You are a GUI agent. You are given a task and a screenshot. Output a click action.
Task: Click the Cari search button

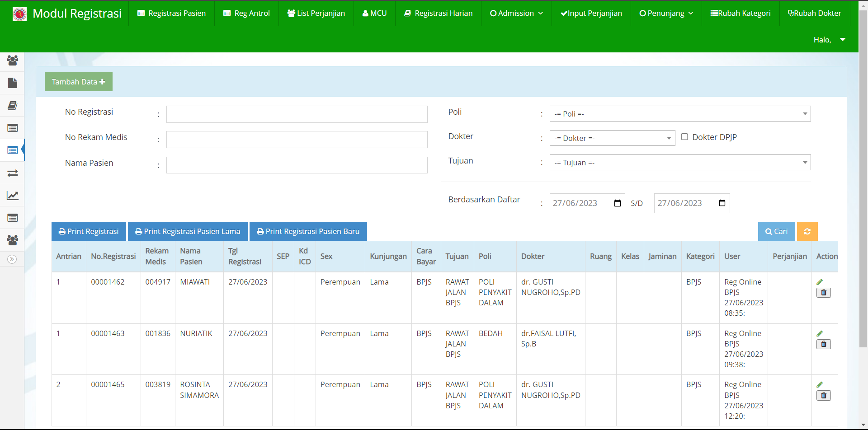click(x=776, y=231)
